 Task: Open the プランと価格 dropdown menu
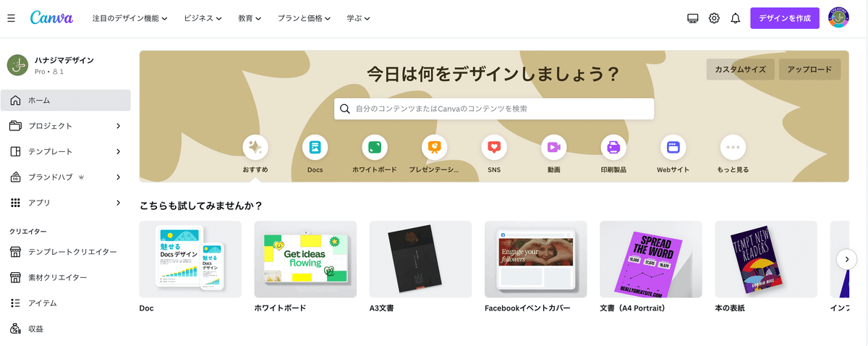305,18
